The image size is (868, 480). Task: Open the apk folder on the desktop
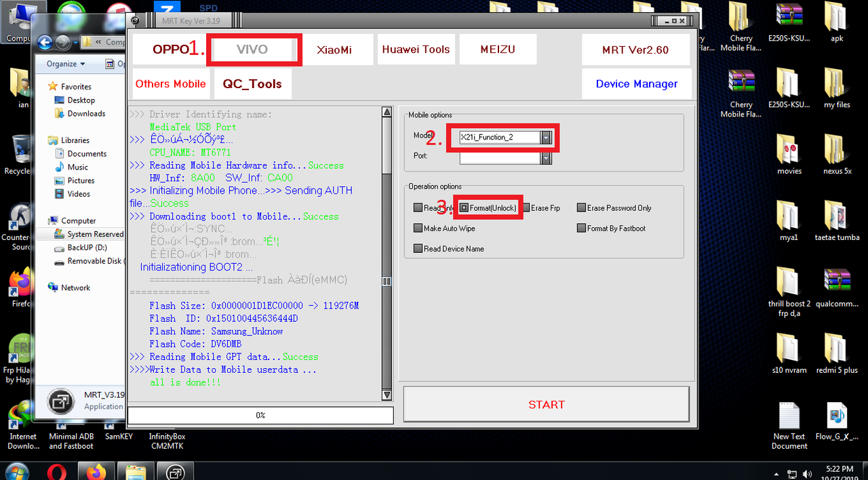[837, 22]
